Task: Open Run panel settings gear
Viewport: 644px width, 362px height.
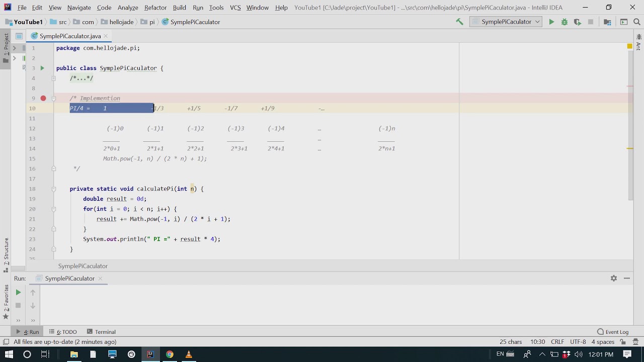Action: (614, 278)
